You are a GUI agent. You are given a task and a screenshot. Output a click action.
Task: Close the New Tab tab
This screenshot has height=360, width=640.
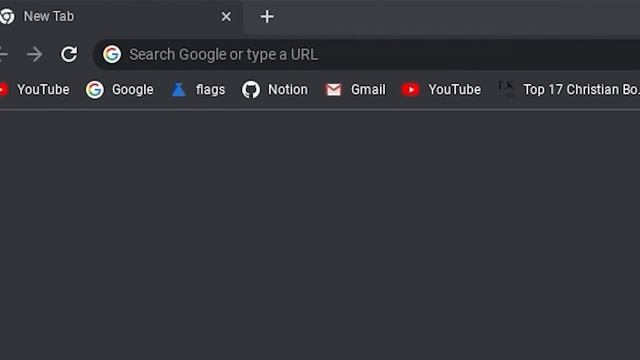pos(226,17)
